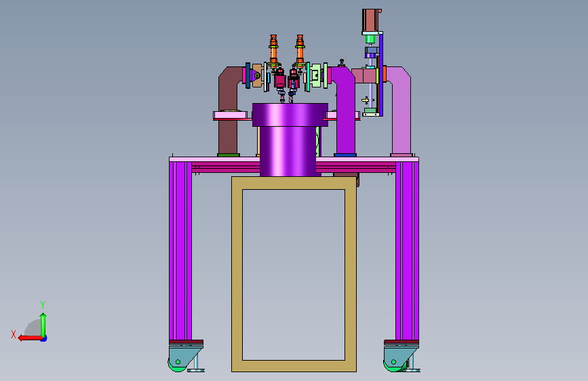Pick the right dark red valve body
The image size is (588, 381).
(294, 81)
